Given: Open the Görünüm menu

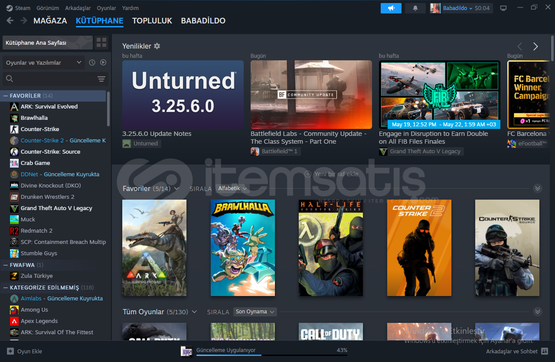Looking at the screenshot, I should point(47,8).
